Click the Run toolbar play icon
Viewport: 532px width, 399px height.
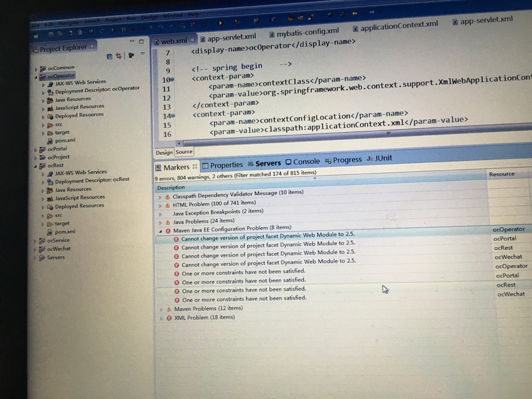(221, 23)
